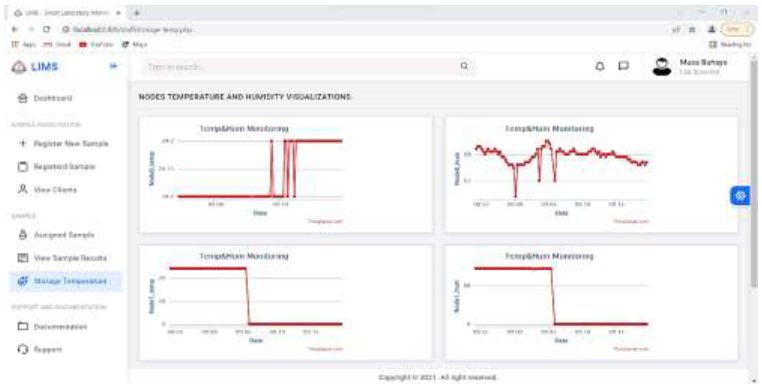
Task: Open the Gmail bookmark
Action: tap(57, 44)
